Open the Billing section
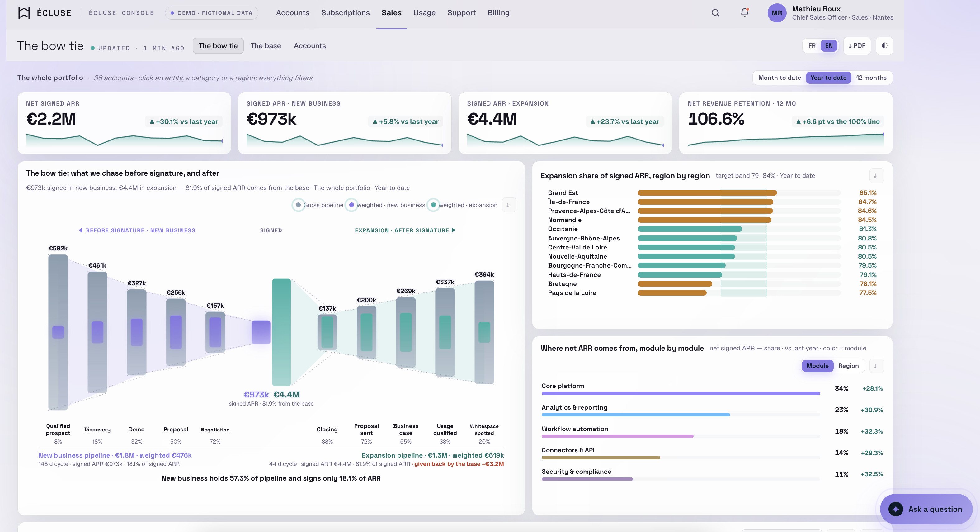 (x=498, y=13)
